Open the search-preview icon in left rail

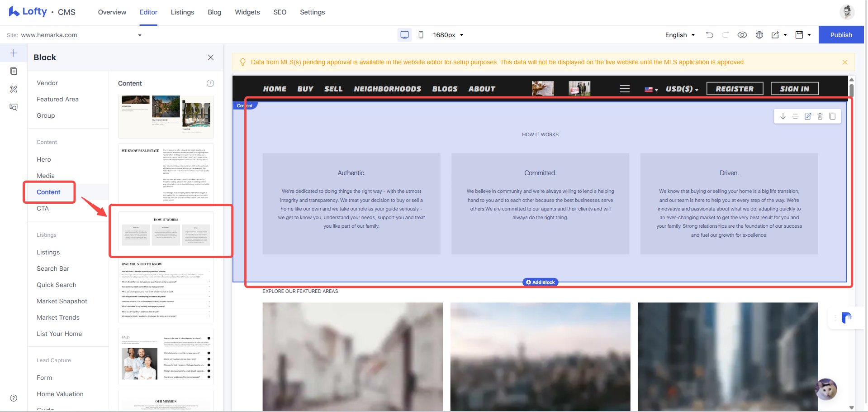14,107
